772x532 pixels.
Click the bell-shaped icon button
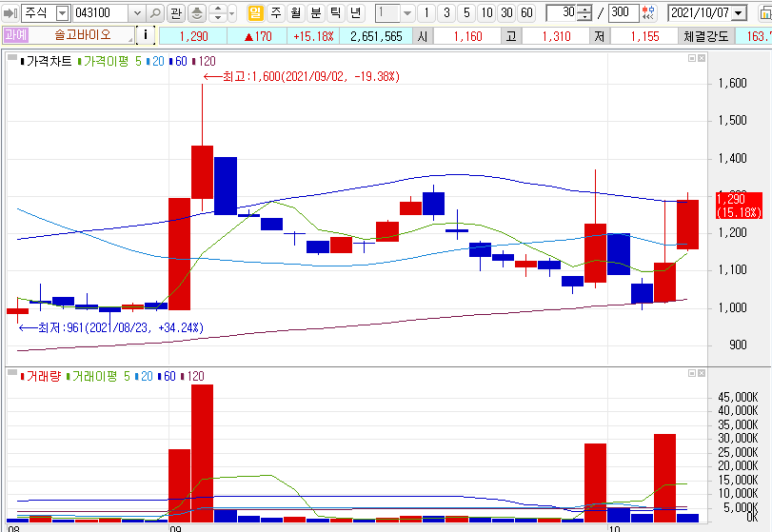[196, 13]
